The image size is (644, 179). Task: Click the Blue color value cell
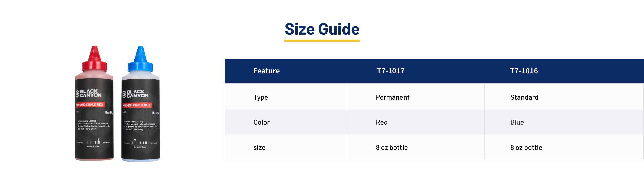pos(517,122)
